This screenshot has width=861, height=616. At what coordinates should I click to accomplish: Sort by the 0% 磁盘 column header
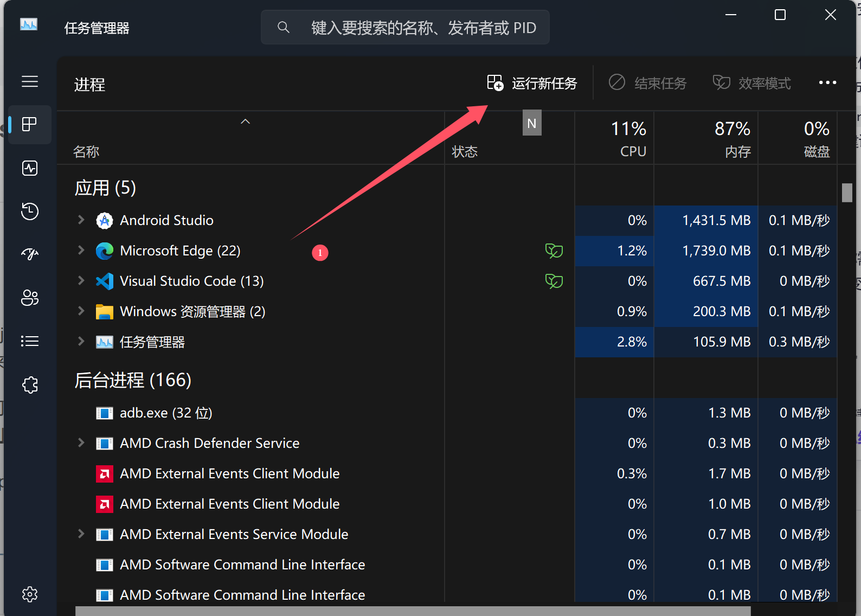[x=798, y=138]
